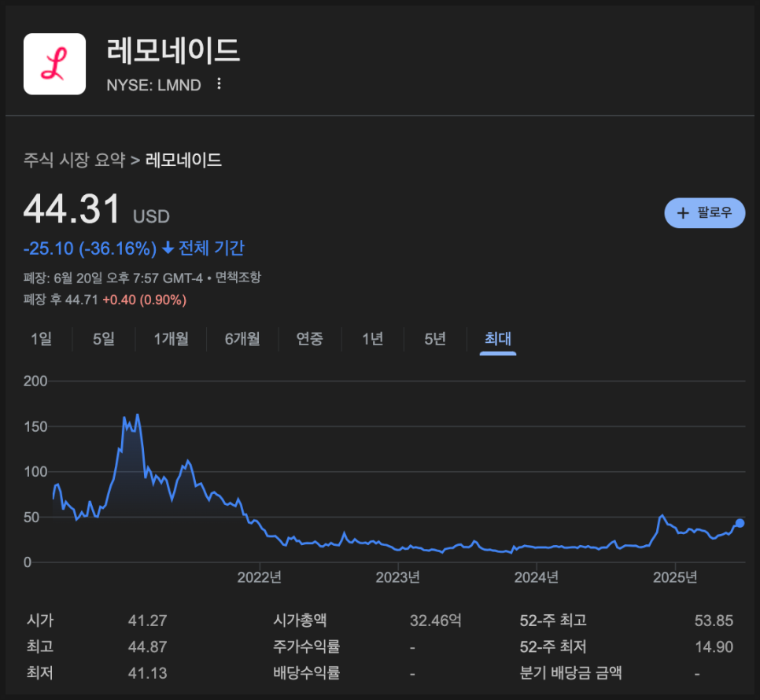Image resolution: width=760 pixels, height=700 pixels.
Task: Click the -25.10 (-36.16%) change text
Action: tap(90, 249)
